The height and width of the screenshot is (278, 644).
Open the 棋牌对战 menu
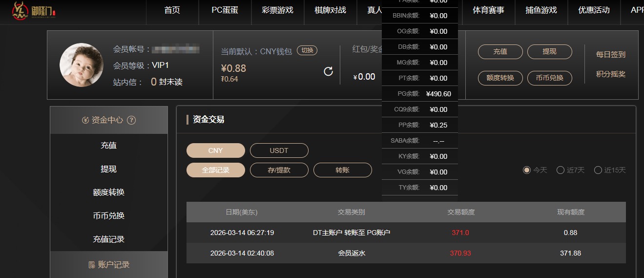(x=331, y=10)
